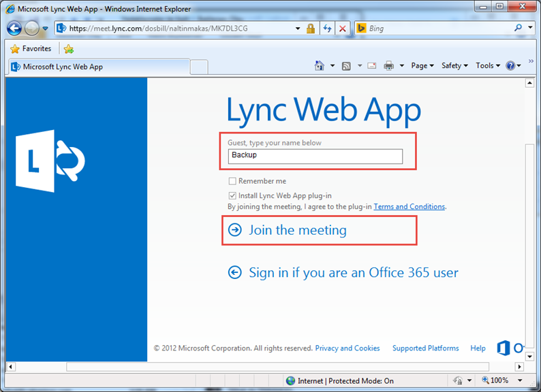Click the Lync logo on blue panel

coord(50,161)
